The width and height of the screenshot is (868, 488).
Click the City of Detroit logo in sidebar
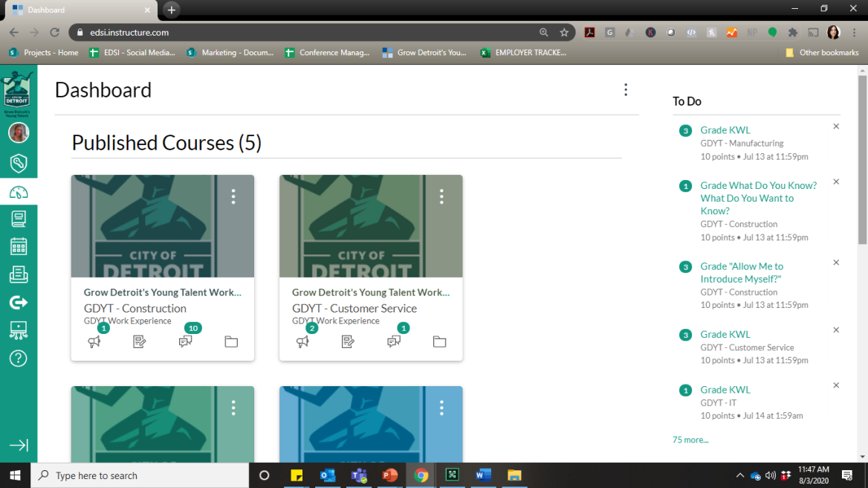[19, 91]
